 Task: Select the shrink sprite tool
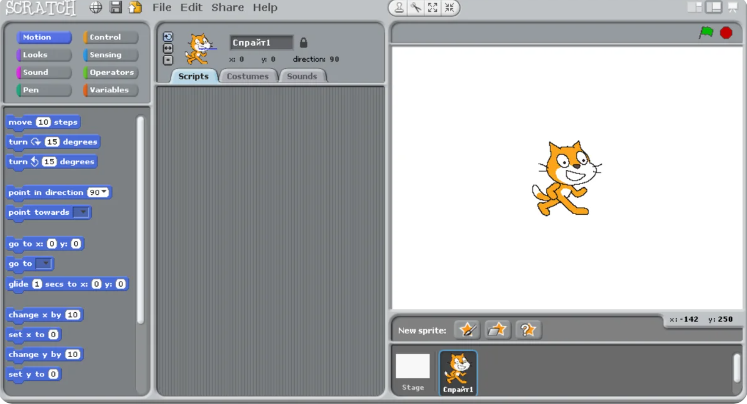(449, 8)
